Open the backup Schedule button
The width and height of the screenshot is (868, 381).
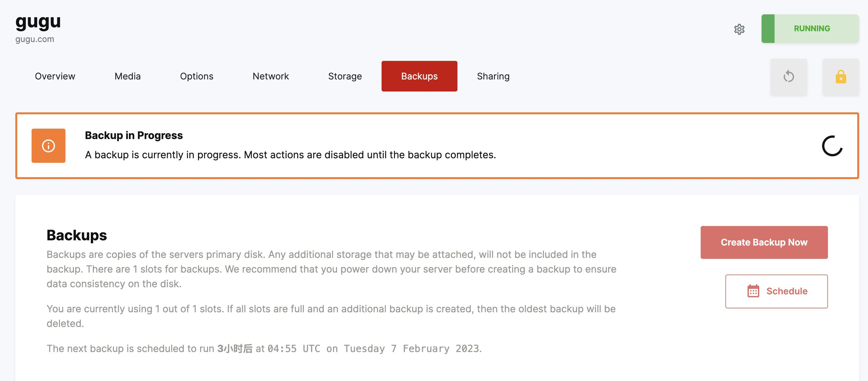tap(776, 291)
